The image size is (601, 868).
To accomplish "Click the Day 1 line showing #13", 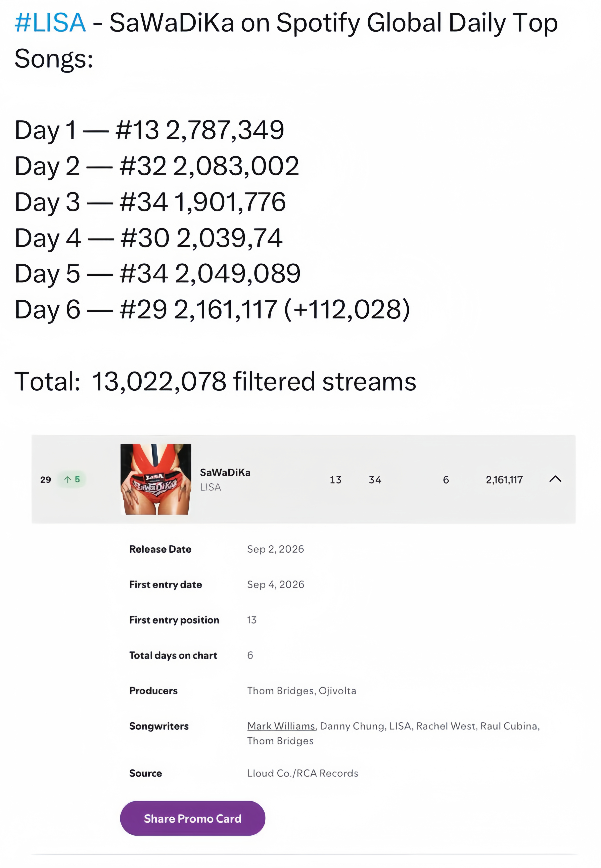I will coord(149,130).
